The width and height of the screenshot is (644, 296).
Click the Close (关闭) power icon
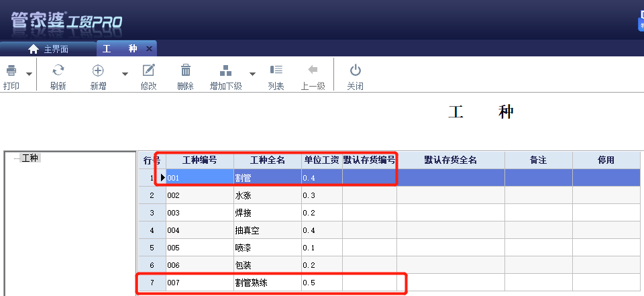(356, 70)
